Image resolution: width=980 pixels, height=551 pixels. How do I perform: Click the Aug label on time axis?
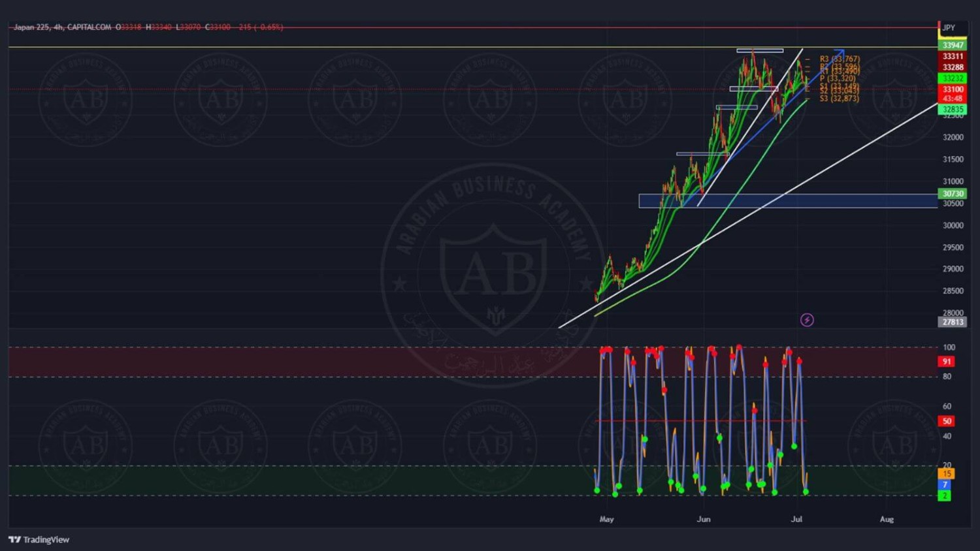coord(887,519)
